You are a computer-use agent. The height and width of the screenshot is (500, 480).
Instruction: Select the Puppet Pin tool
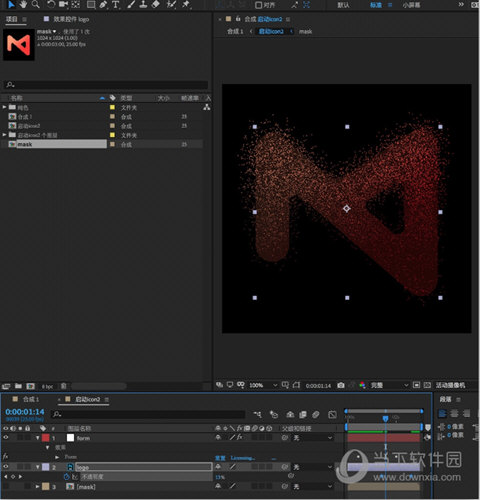coord(185,4)
